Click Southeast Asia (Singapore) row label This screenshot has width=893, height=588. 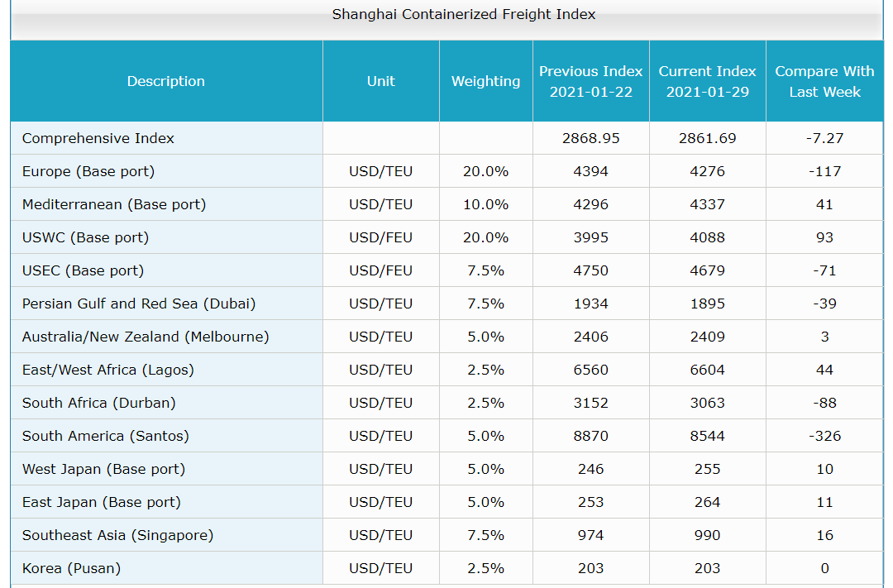coord(117,535)
